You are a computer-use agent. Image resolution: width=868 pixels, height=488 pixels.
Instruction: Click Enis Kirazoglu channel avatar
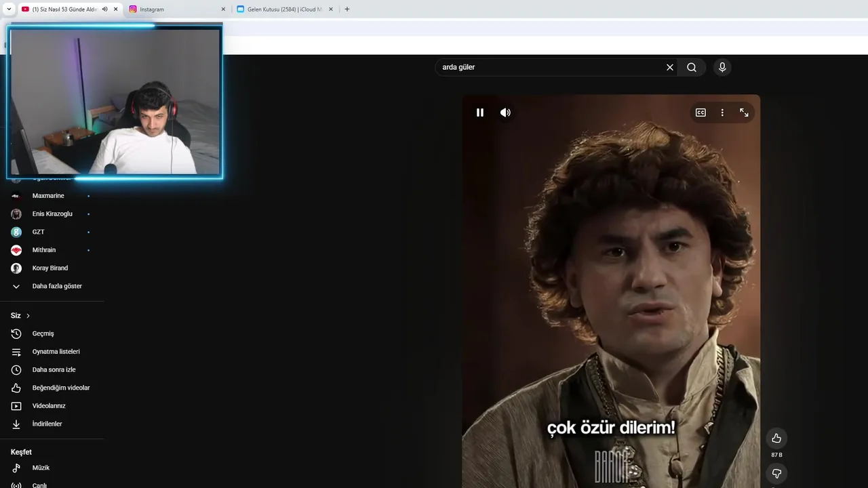click(16, 213)
